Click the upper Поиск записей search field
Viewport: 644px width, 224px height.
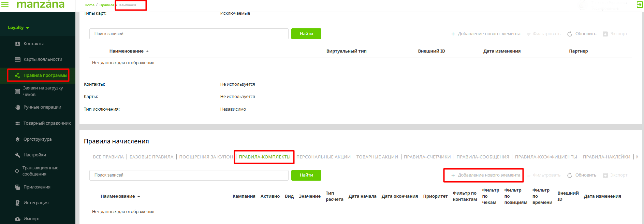[189, 34]
